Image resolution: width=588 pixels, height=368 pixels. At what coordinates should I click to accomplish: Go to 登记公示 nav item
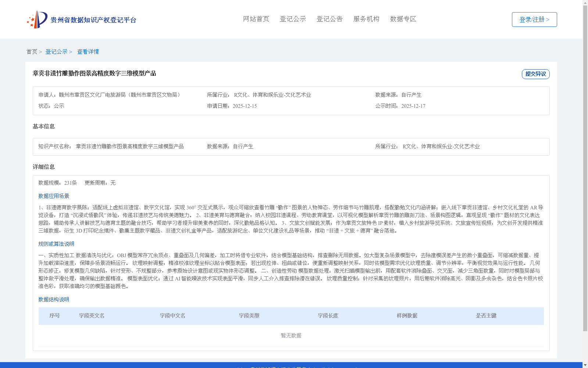(293, 19)
